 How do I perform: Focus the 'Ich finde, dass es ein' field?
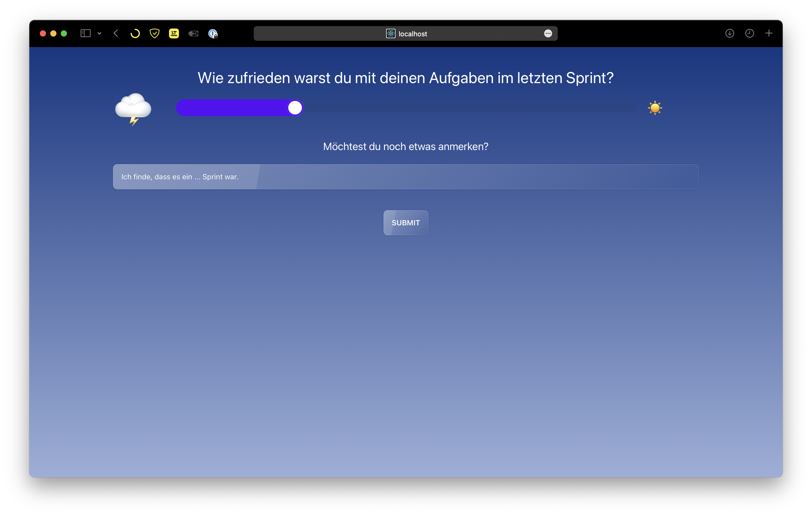pyautogui.click(x=406, y=177)
